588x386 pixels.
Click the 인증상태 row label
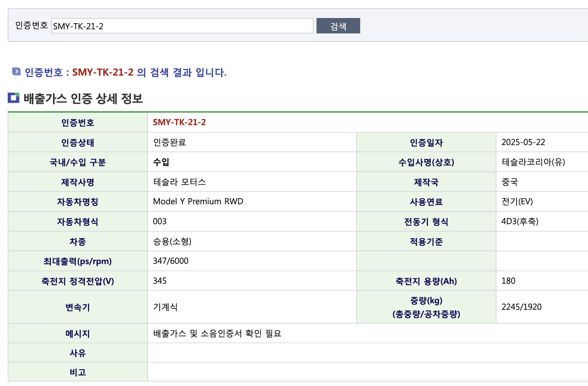click(78, 142)
